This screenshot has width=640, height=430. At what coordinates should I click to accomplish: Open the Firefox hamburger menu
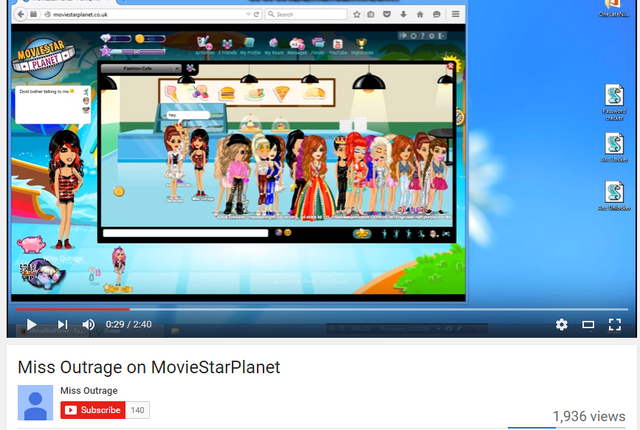pyautogui.click(x=456, y=14)
